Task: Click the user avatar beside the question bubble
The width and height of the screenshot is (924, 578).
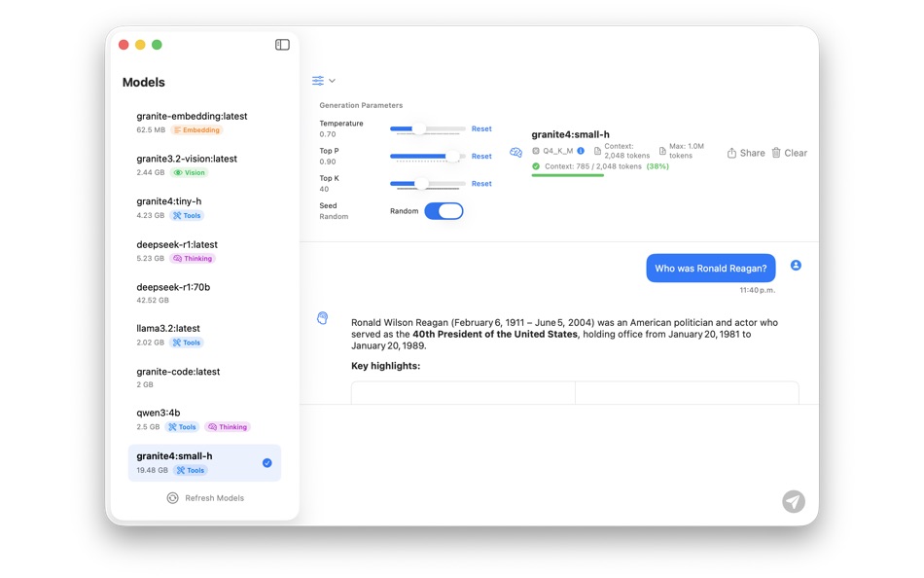Action: (795, 265)
